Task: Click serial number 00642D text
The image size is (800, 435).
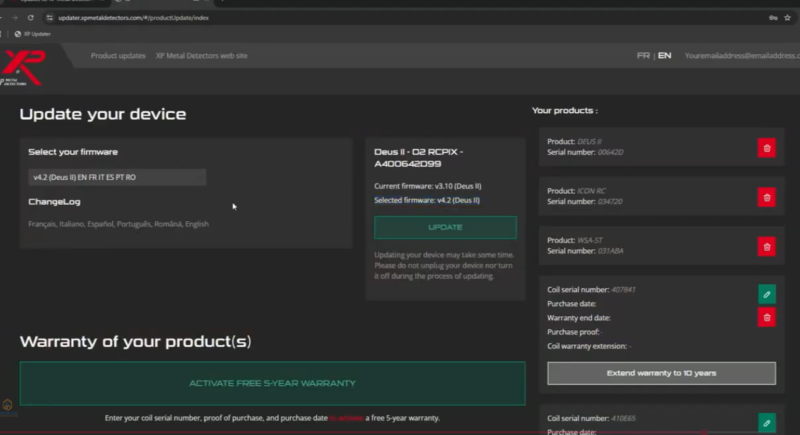Action: pyautogui.click(x=610, y=152)
